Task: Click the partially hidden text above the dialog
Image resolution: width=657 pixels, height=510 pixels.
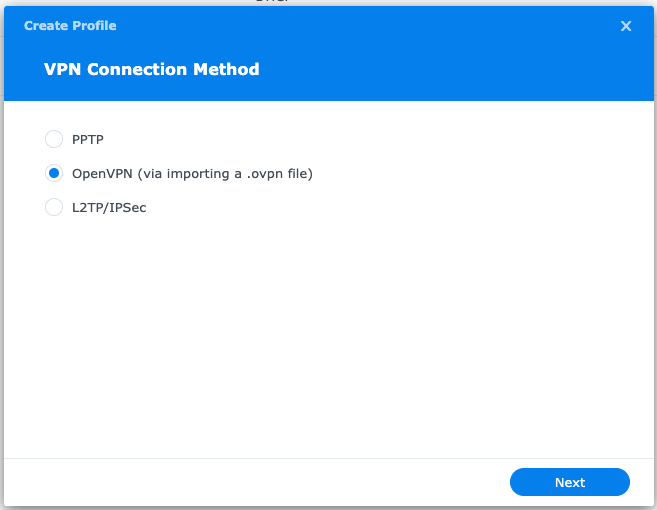Action: pyautogui.click(x=270, y=3)
